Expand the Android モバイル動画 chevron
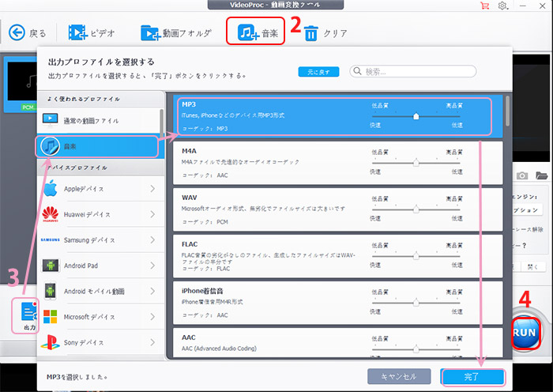 pos(152,291)
